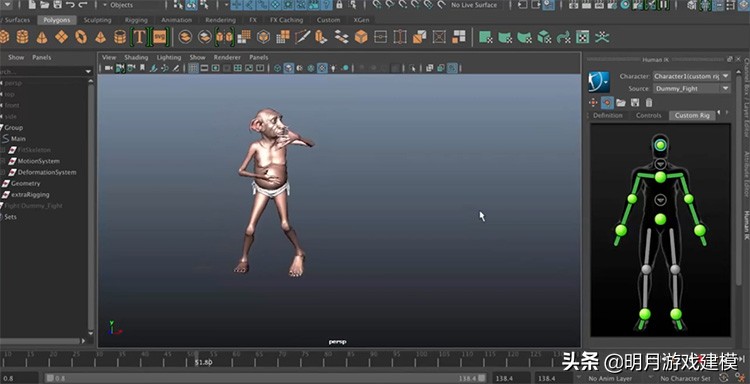Click the last green shelf icon
The height and width of the screenshot is (384, 750).
tap(602, 37)
